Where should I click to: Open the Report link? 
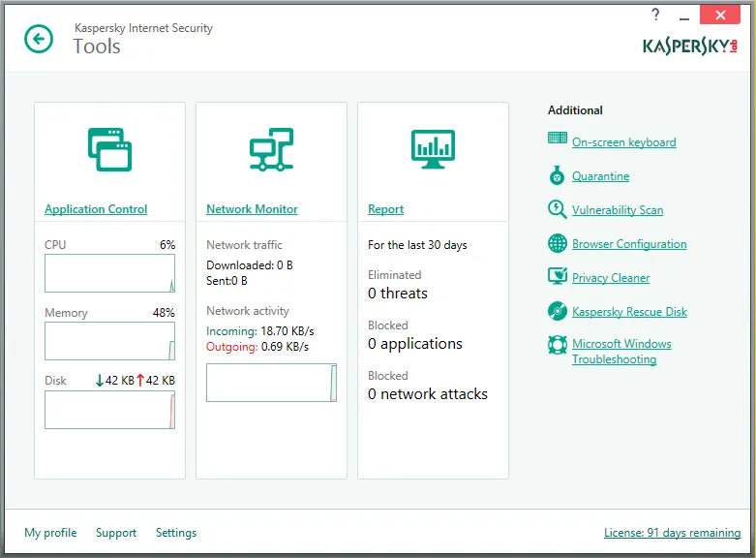coord(385,209)
